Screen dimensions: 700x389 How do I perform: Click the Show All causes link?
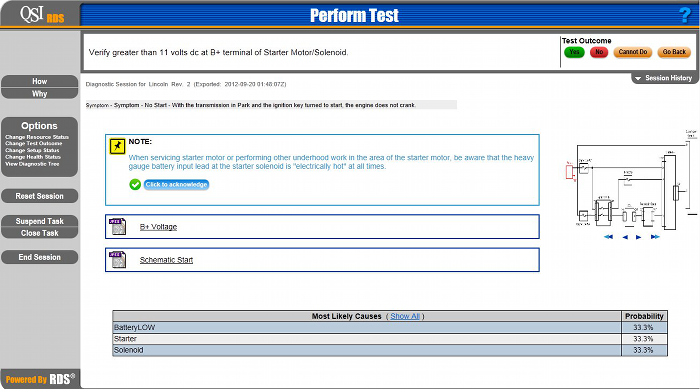(x=405, y=316)
